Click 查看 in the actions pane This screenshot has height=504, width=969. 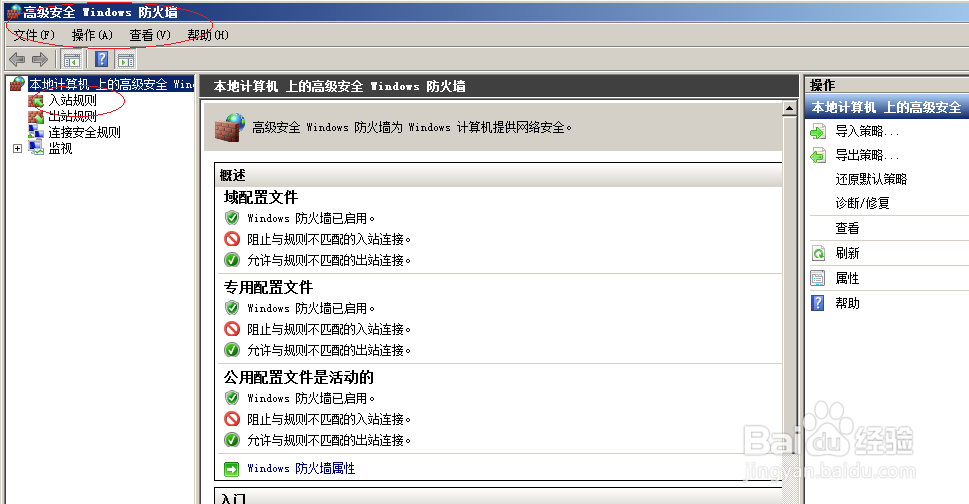click(847, 229)
